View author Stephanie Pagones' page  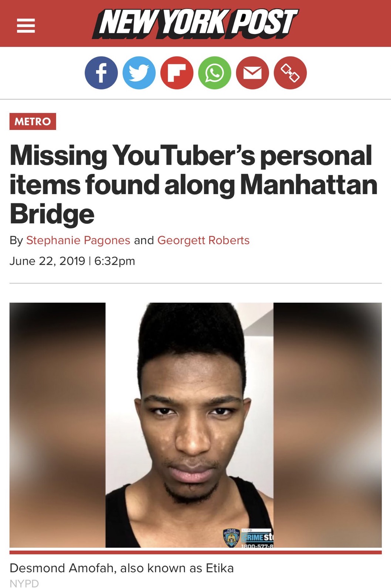click(x=78, y=240)
